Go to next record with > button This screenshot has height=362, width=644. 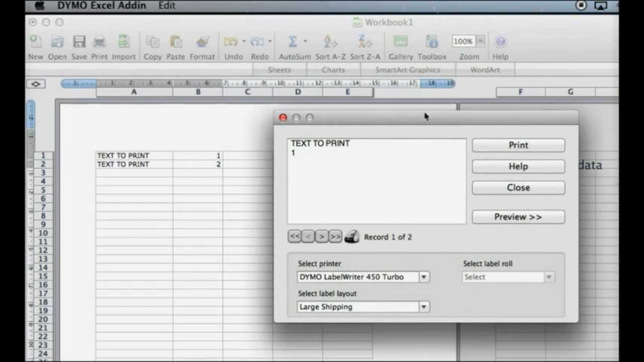pos(321,236)
